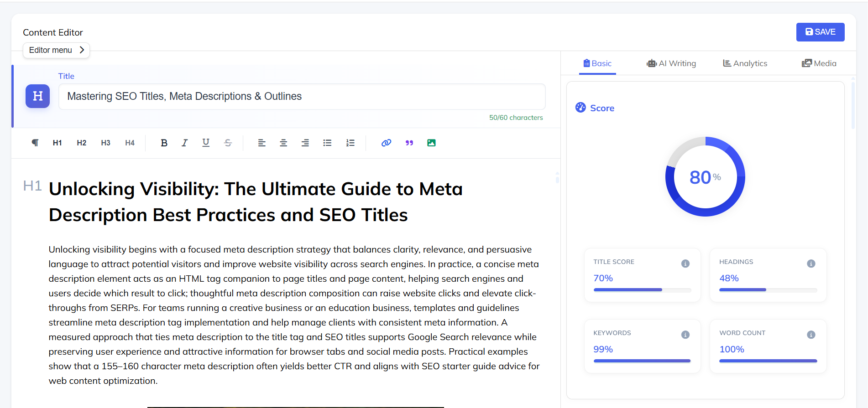Click the Headings info icon
The image size is (868, 408).
(811, 263)
